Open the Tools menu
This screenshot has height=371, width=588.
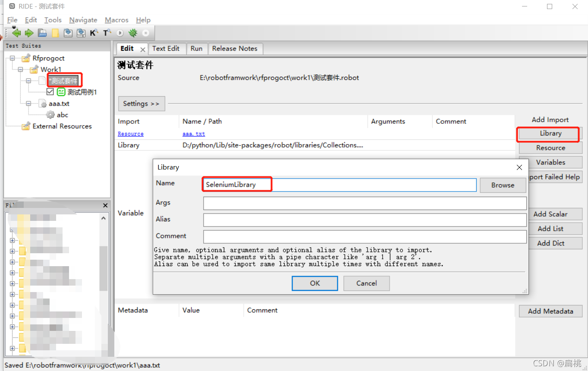point(53,20)
